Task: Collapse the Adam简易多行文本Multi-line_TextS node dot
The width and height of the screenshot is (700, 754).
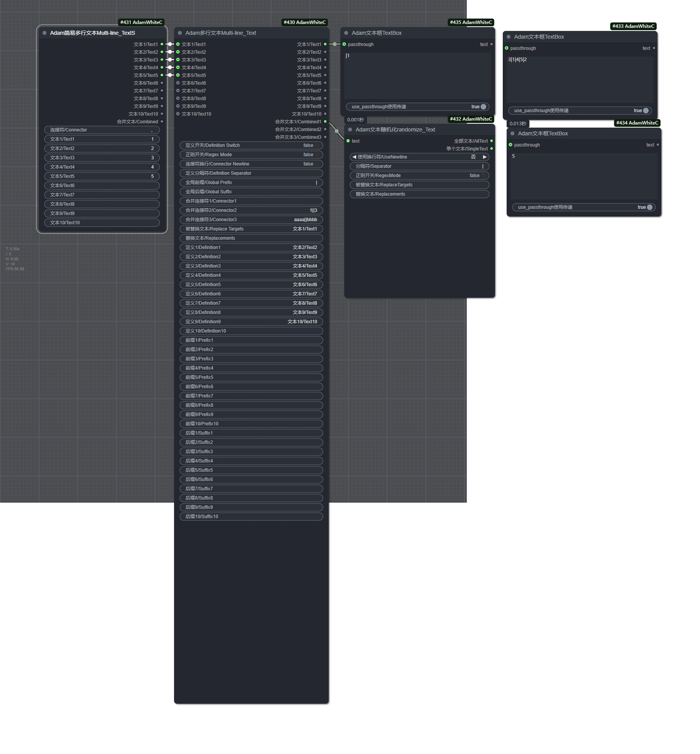Action: pyautogui.click(x=44, y=33)
